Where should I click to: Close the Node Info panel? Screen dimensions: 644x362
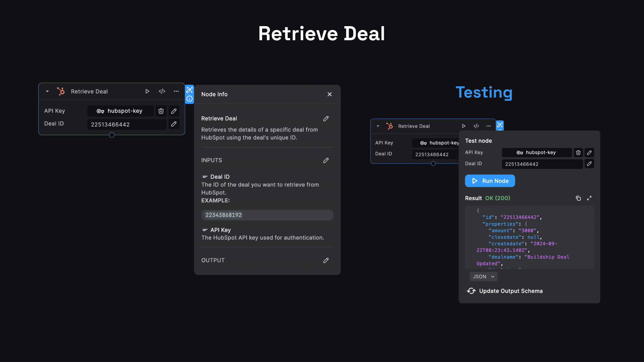330,94
